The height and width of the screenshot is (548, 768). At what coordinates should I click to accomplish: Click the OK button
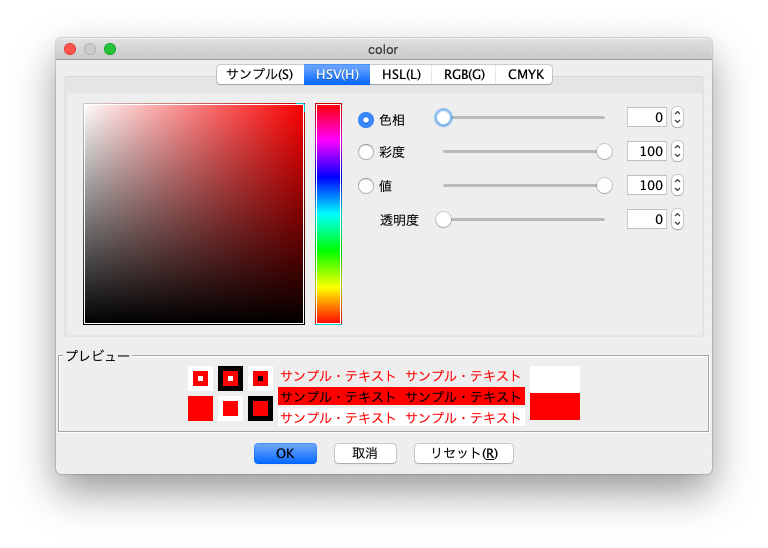pos(285,454)
